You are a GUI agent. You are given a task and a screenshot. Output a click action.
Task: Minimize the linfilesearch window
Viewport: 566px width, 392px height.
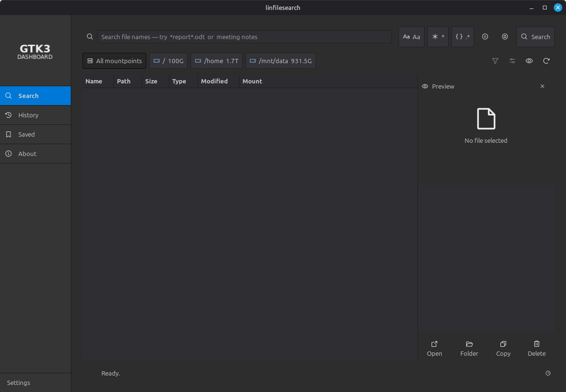click(532, 8)
